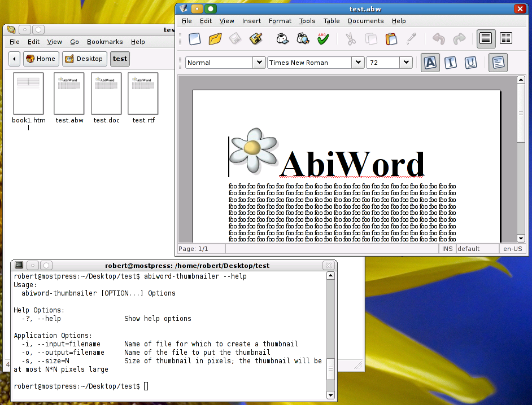Paste from clipboard in the AbiWord toolbar
Viewport: 532px width, 405px height.
click(391, 38)
